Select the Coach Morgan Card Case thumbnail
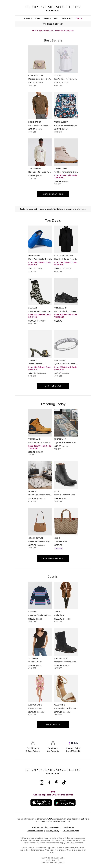The image size is (106, 868). click(x=40, y=59)
